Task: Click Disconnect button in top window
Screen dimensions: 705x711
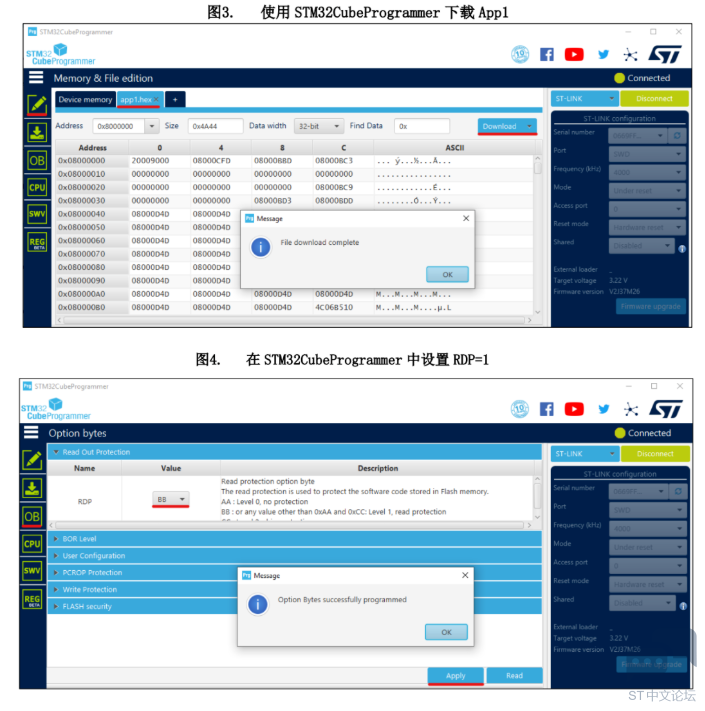Action: click(654, 98)
